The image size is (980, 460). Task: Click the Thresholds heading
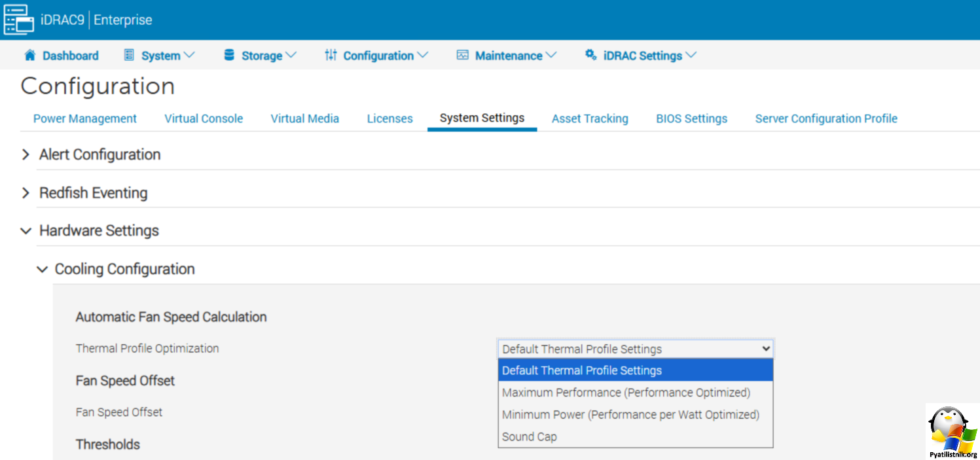(108, 444)
